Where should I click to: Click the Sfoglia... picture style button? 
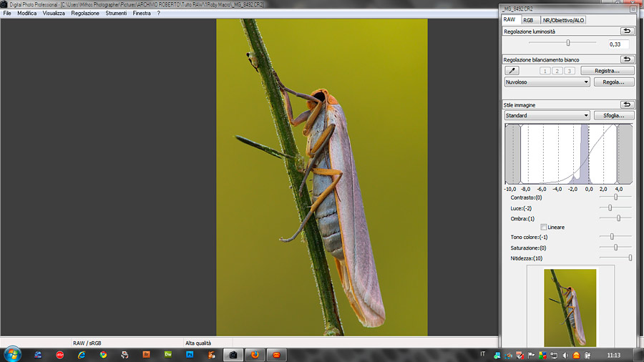614,115
